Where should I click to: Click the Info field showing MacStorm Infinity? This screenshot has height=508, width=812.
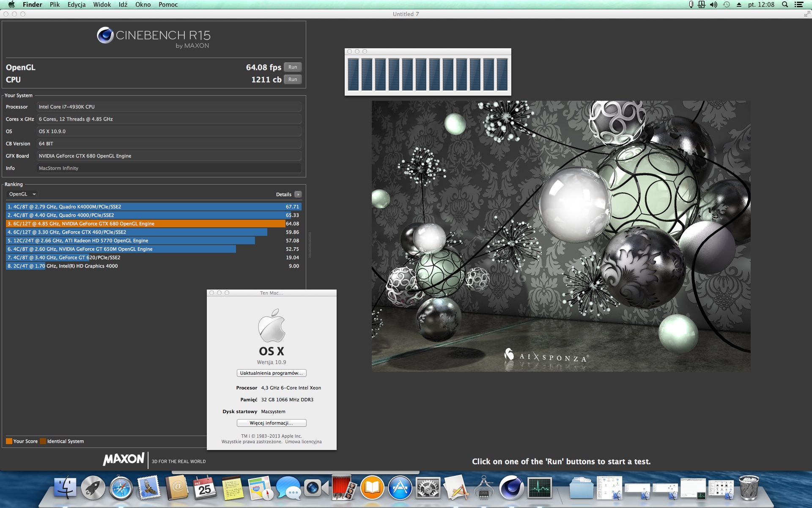[x=169, y=168]
